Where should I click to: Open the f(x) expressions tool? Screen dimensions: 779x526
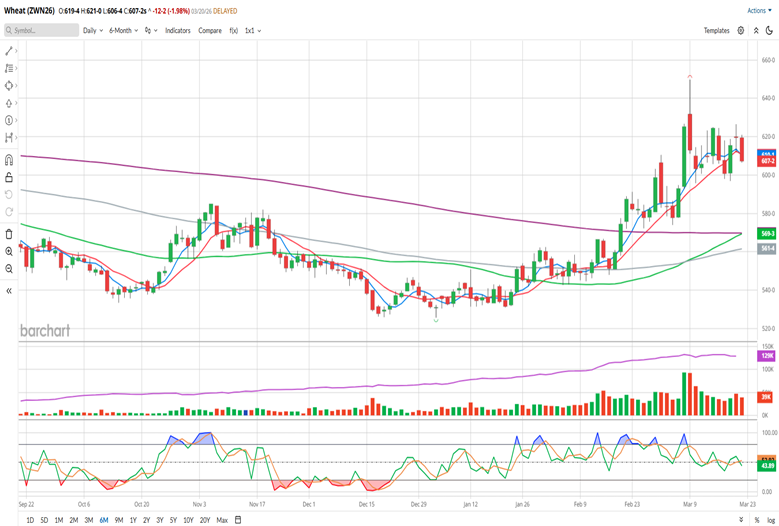pyautogui.click(x=234, y=30)
